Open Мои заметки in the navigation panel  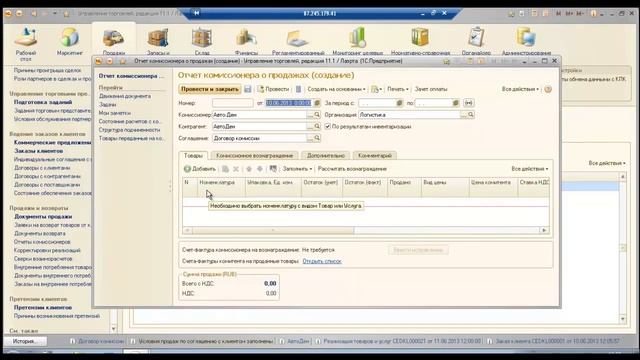(115, 113)
